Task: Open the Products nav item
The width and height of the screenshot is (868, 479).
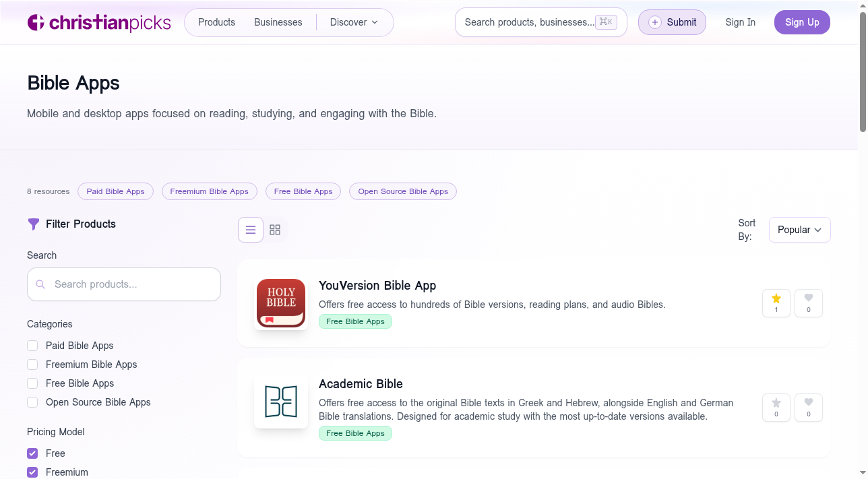Action: [x=216, y=22]
